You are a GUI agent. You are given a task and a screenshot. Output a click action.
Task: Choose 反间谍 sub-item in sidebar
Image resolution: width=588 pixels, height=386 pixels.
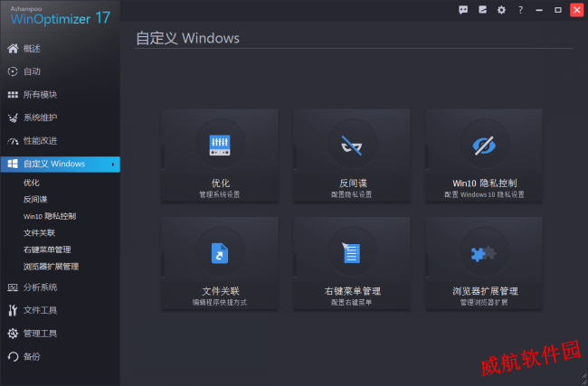pos(35,200)
